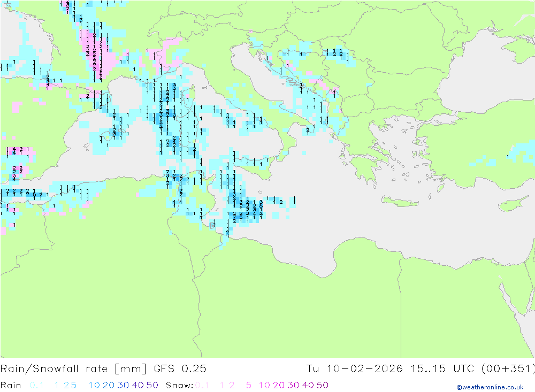Click the date text "Tu 10-02-2026"
This screenshot has width=535, height=392.
(355, 369)
